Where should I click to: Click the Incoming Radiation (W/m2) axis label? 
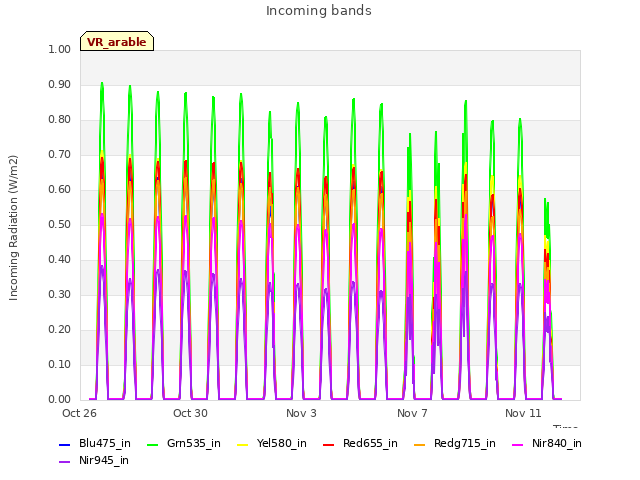click(x=13, y=228)
